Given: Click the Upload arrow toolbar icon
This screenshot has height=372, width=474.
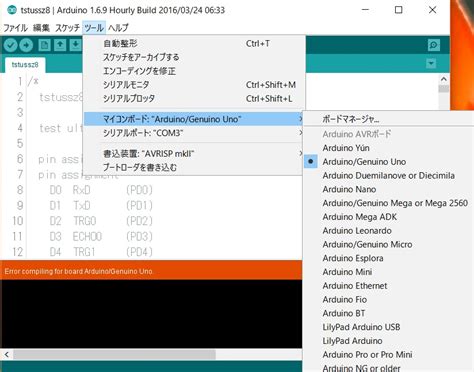Looking at the screenshot, I should [x=26, y=45].
